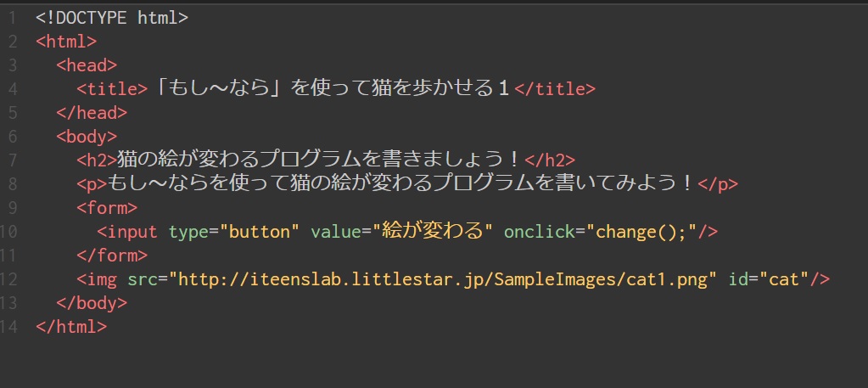The width and height of the screenshot is (868, 388).
Task: Click line number 12 in the gutter
Action: tap(9, 278)
